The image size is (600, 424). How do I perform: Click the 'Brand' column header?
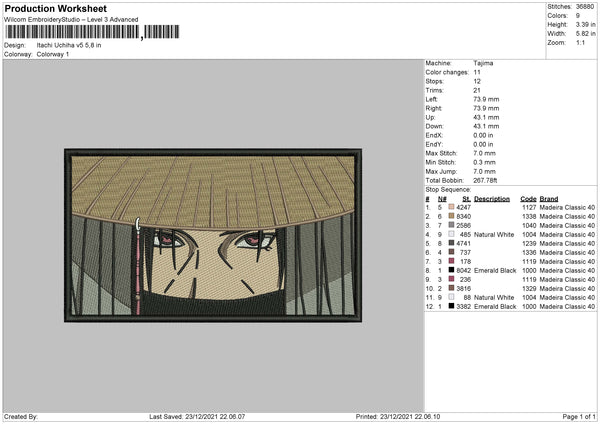tap(549, 199)
